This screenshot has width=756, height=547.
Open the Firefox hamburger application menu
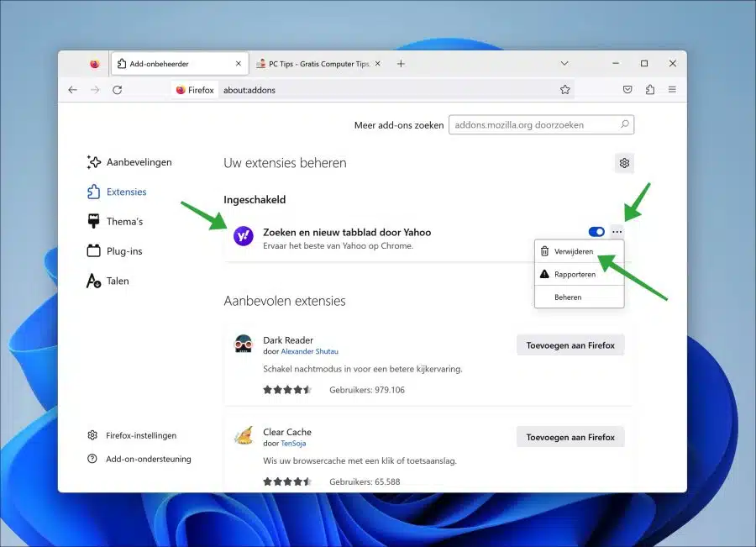point(672,89)
